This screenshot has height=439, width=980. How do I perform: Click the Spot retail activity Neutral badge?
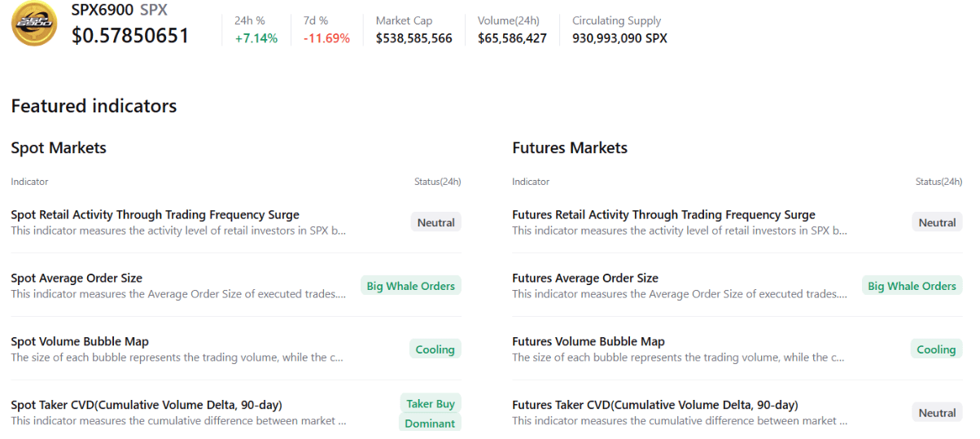tap(436, 222)
